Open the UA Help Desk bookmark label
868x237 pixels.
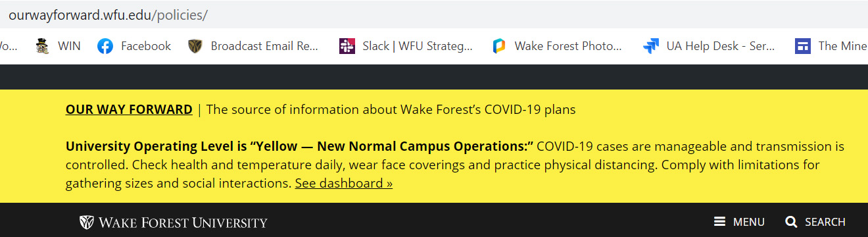tap(721, 46)
